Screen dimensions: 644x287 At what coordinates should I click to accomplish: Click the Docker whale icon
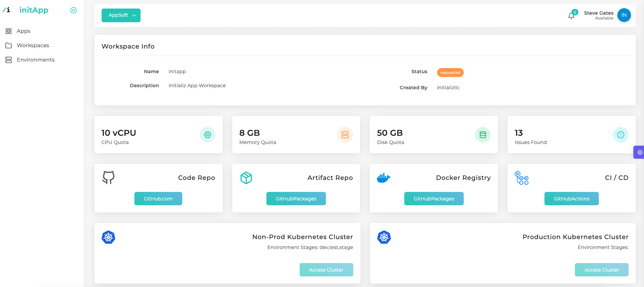384,178
